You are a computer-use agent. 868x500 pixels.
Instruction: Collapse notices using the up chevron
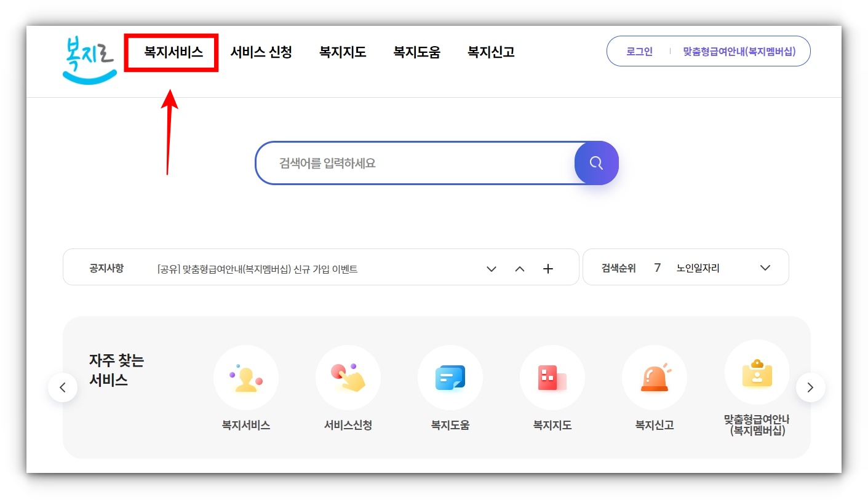point(520,269)
